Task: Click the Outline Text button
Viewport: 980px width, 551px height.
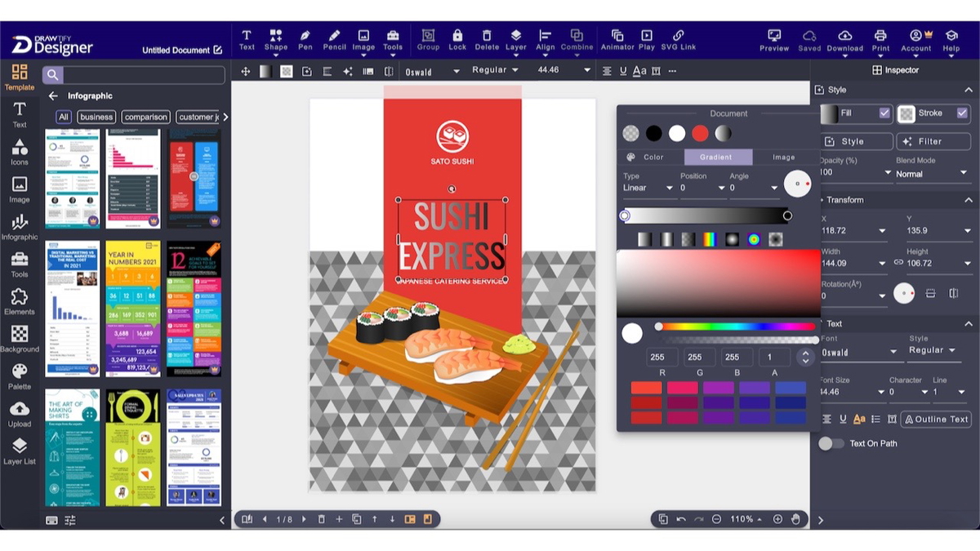Action: coord(935,419)
